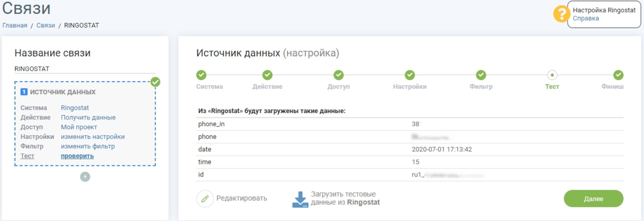The height and width of the screenshot is (221, 644).
Task: Click Загрузить тестовые данные из Ringostat
Action: pyautogui.click(x=345, y=198)
